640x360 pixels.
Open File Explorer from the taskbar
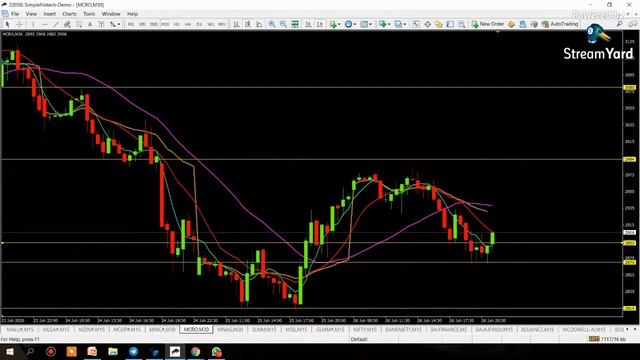point(113,351)
